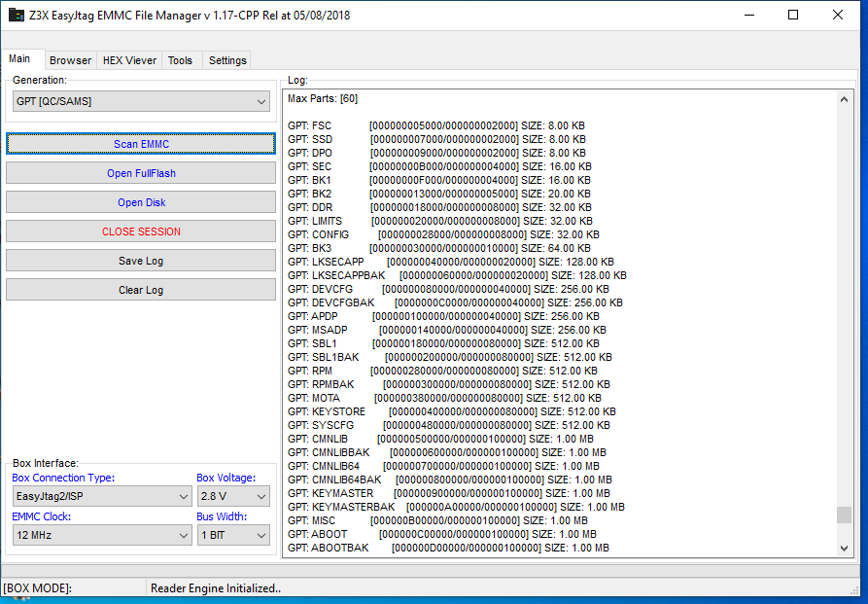Select the GPT: MOTA log entry
The image size is (868, 604).
(x=444, y=399)
